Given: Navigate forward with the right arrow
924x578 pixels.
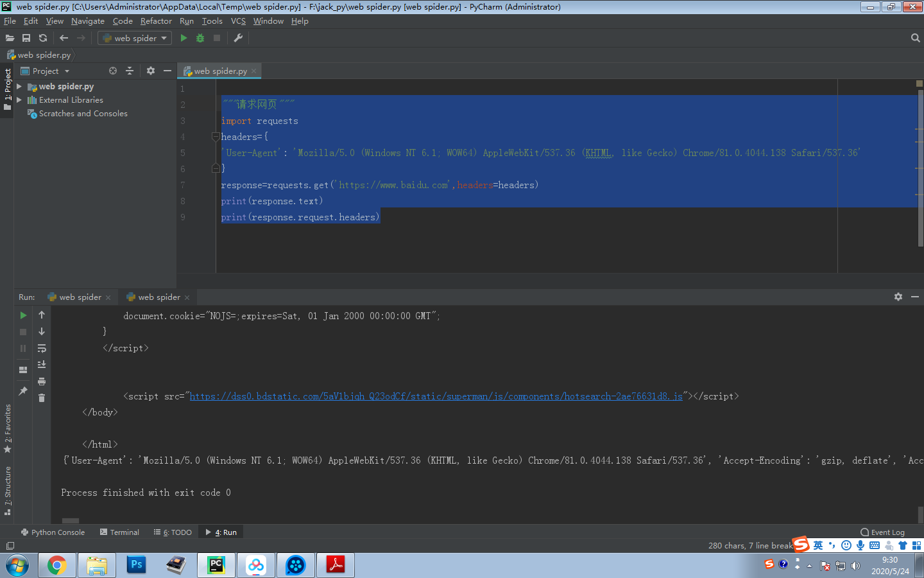Looking at the screenshot, I should (x=81, y=38).
